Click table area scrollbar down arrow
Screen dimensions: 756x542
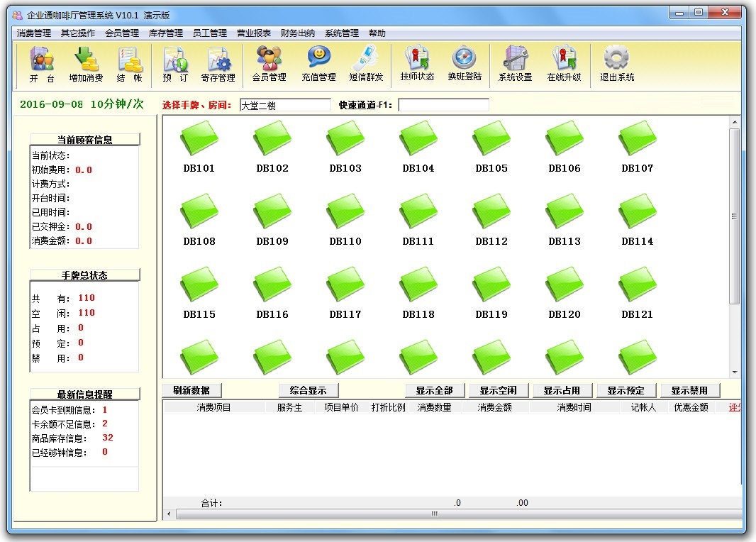tap(734, 372)
